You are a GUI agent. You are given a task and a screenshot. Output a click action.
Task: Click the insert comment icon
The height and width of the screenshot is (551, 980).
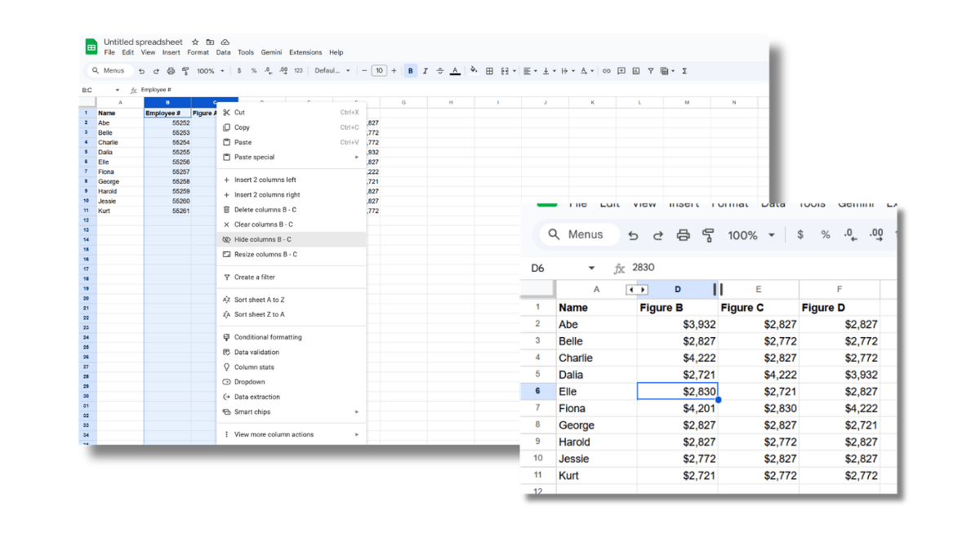[621, 71]
